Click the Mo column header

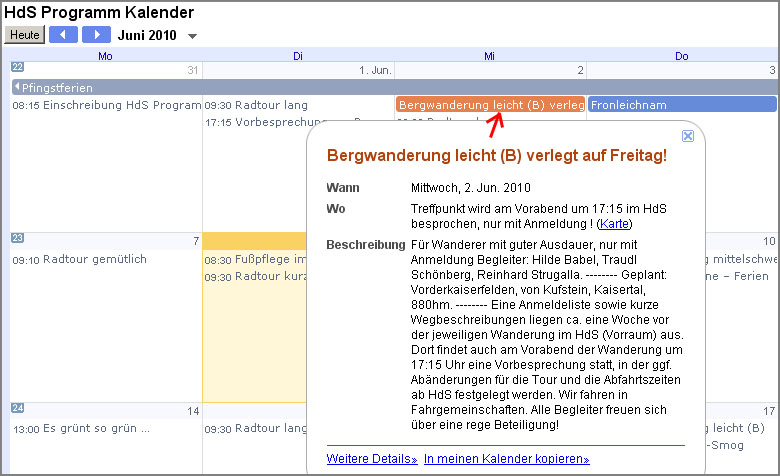(105, 56)
